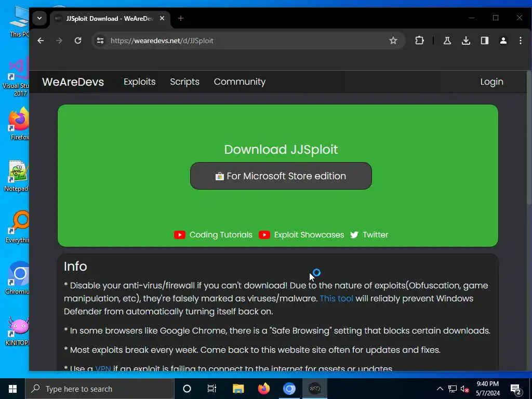Open the Scripts menu item
Screen dimensions: 532x399
click(x=184, y=82)
